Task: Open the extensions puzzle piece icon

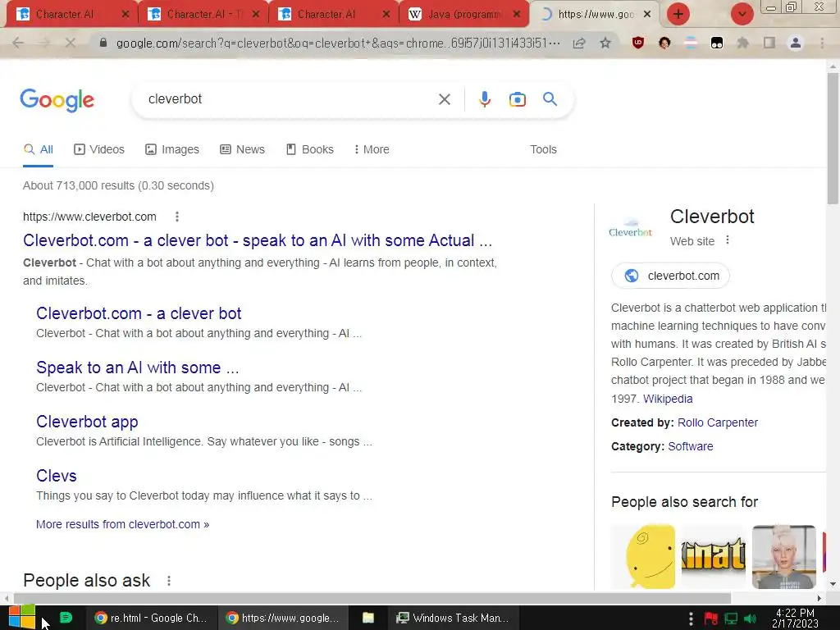Action: (743, 43)
